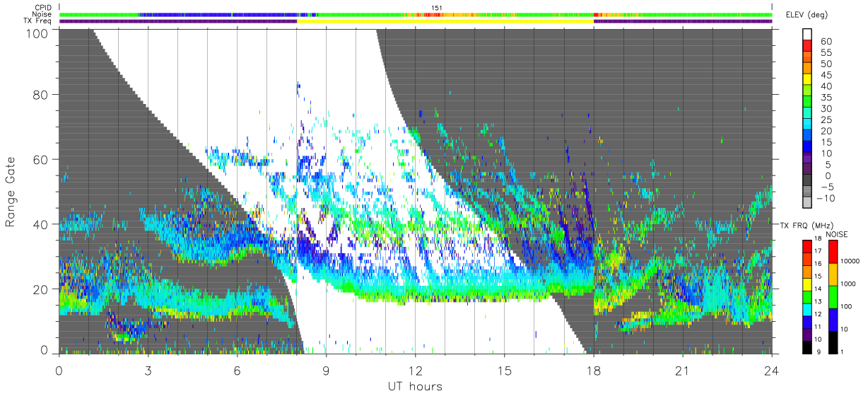The image size is (868, 401).
Task: Click the 'Noise' row label above the plot
Action: click(x=43, y=14)
